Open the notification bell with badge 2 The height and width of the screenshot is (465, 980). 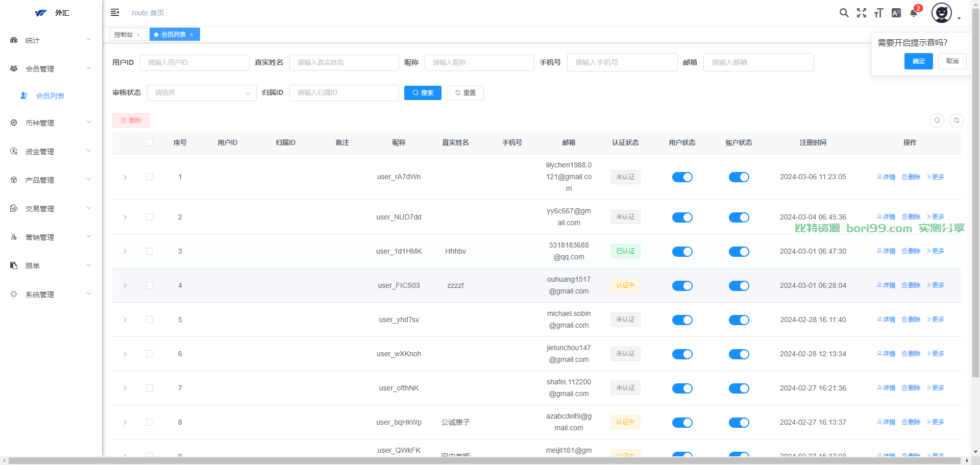(914, 13)
